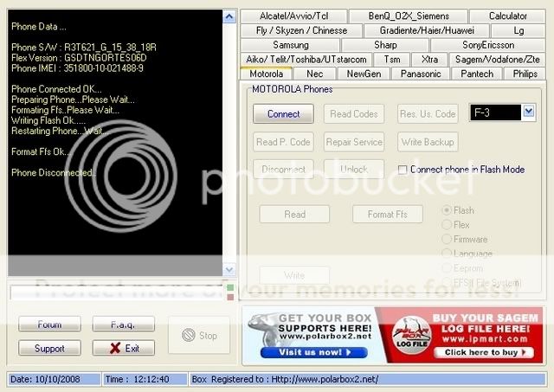Image resolution: width=554 pixels, height=392 pixels.
Task: Open the Forum button
Action: pyautogui.click(x=49, y=325)
